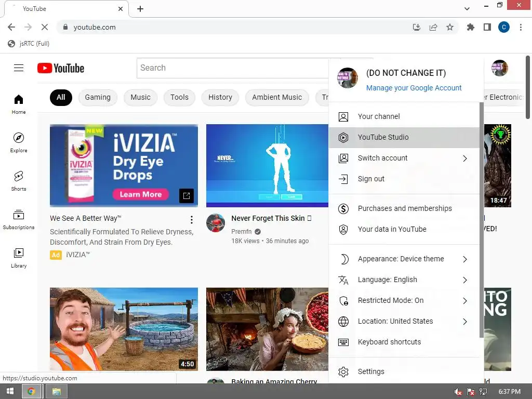Open Library in the sidebar

pyautogui.click(x=19, y=258)
